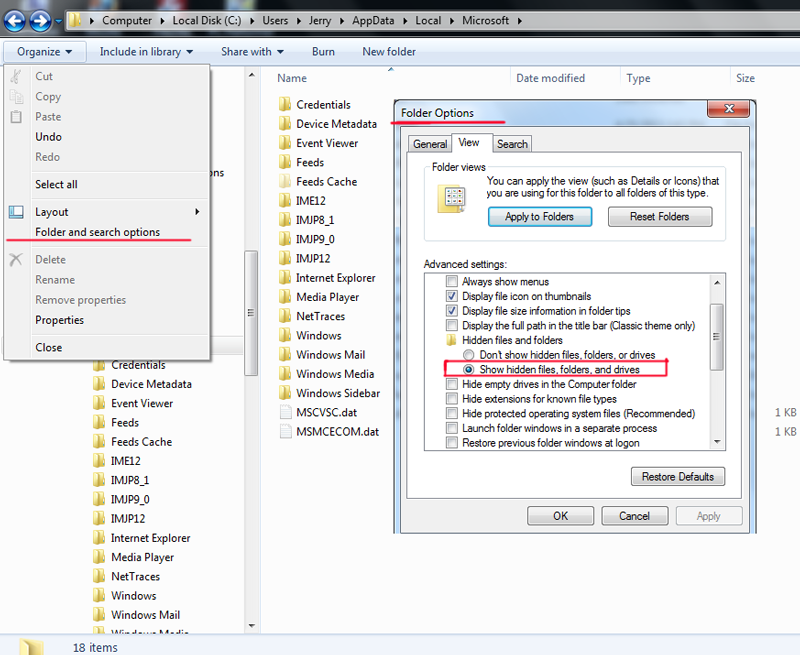Screen dimensions: 800x655
Task: Choose Folder and search options menu entry
Action: [98, 231]
